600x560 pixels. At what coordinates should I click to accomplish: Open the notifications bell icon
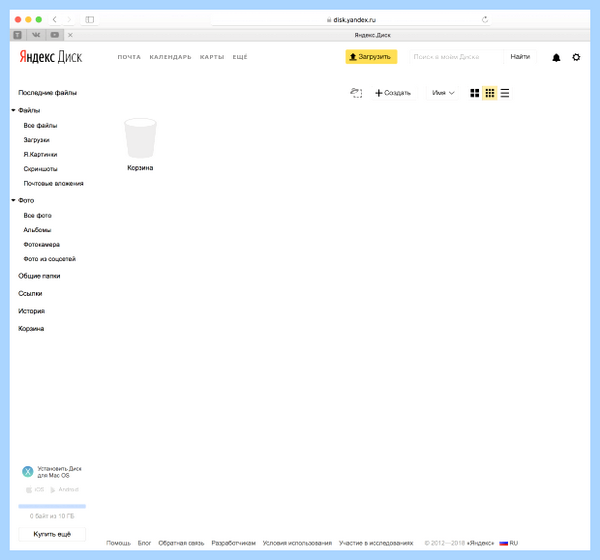tap(556, 57)
